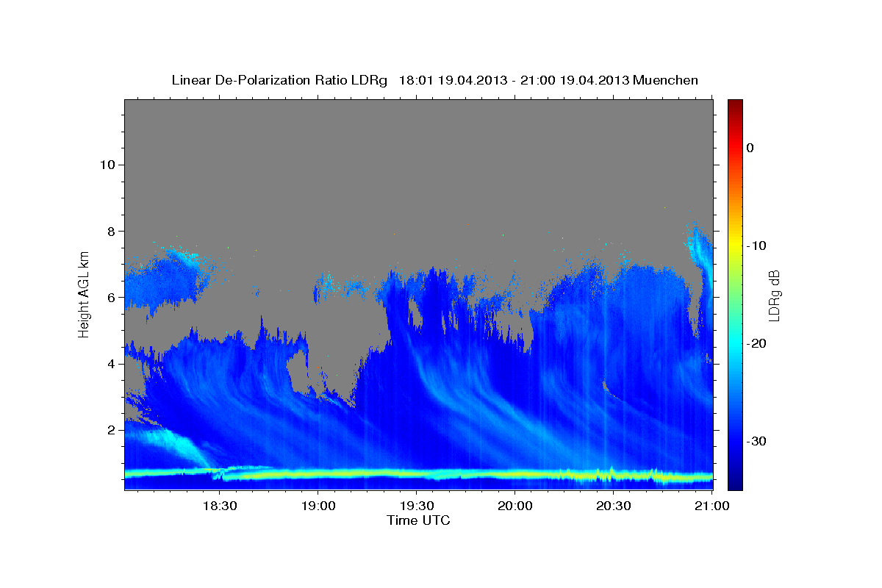
Task: Pick the dark red top of colorbar
Action: coord(735,105)
